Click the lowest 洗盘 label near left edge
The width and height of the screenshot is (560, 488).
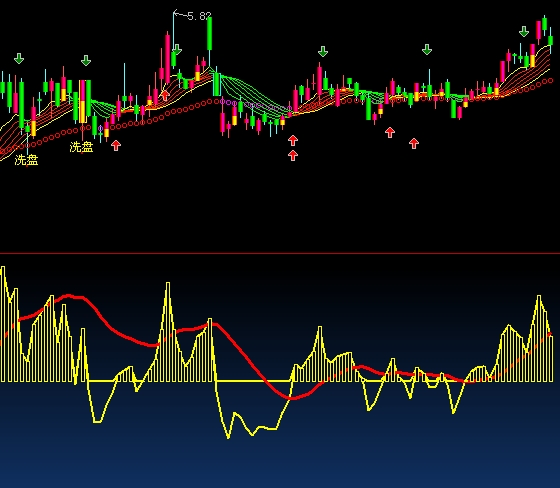pyautogui.click(x=26, y=160)
